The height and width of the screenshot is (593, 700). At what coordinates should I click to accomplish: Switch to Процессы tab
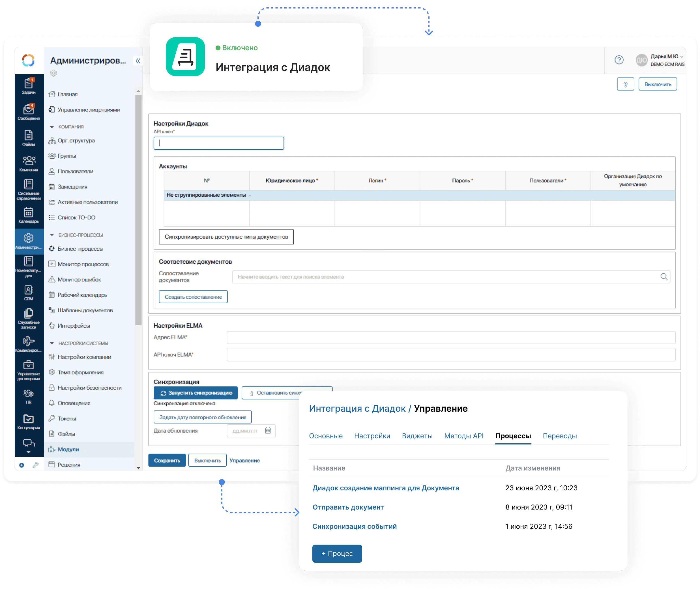coord(513,436)
